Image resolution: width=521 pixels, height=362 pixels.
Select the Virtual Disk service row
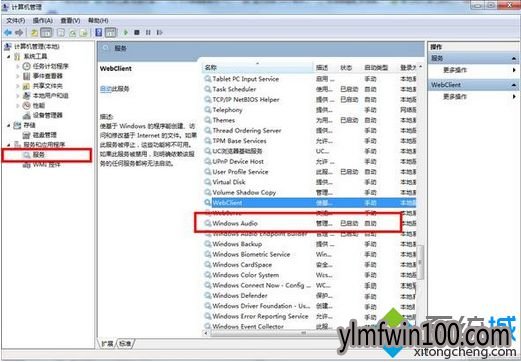click(309, 182)
